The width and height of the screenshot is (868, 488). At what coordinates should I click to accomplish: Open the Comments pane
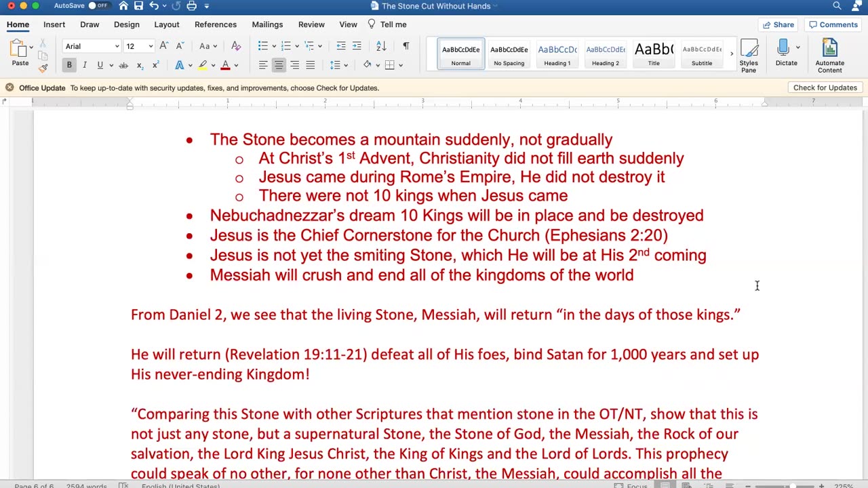[833, 24]
